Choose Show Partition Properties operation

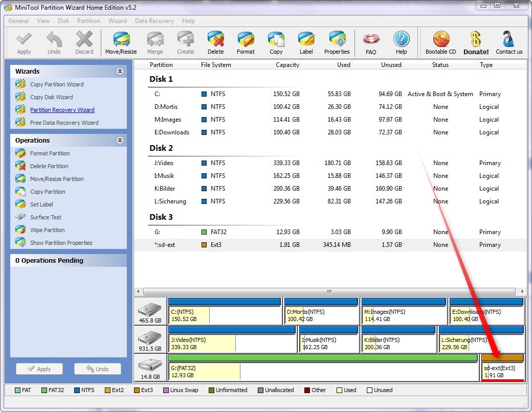[x=61, y=243]
